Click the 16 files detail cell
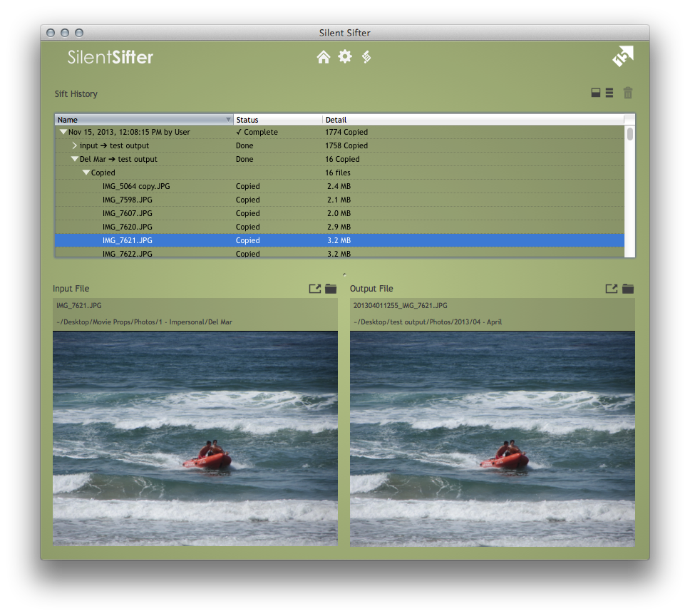 click(338, 173)
